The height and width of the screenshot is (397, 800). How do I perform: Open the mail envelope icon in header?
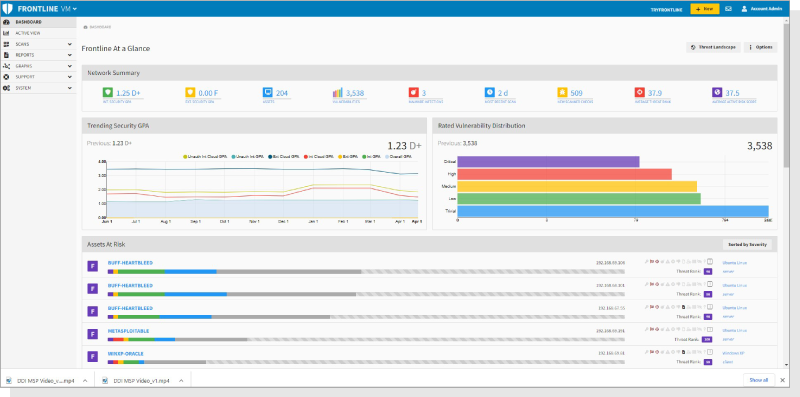tap(729, 9)
